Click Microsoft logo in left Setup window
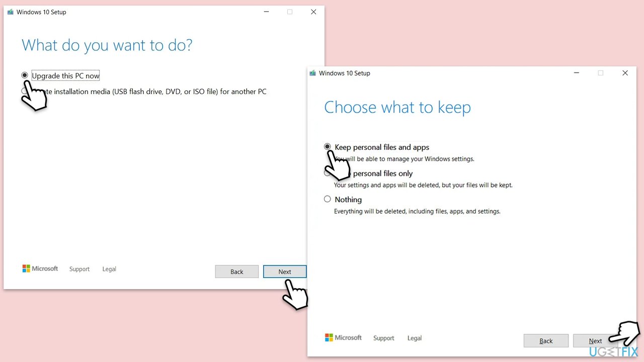 [40, 268]
